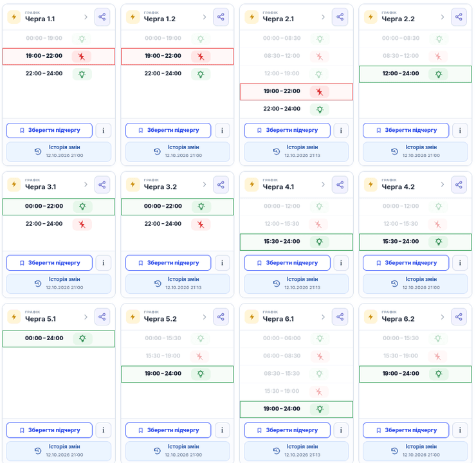Share the Черга 5.2 schedule

(221, 317)
